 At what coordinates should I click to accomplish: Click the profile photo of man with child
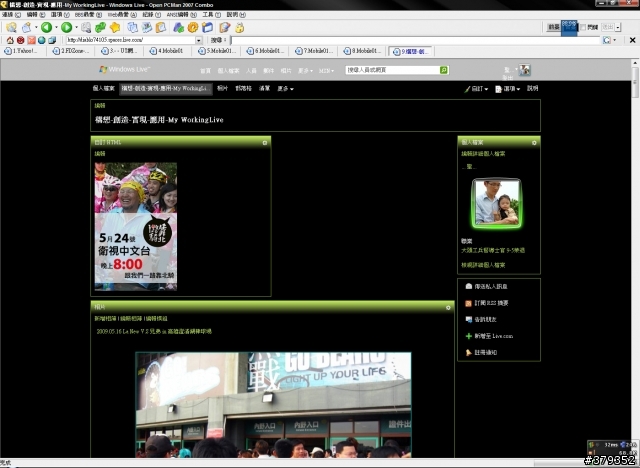pyautogui.click(x=496, y=203)
